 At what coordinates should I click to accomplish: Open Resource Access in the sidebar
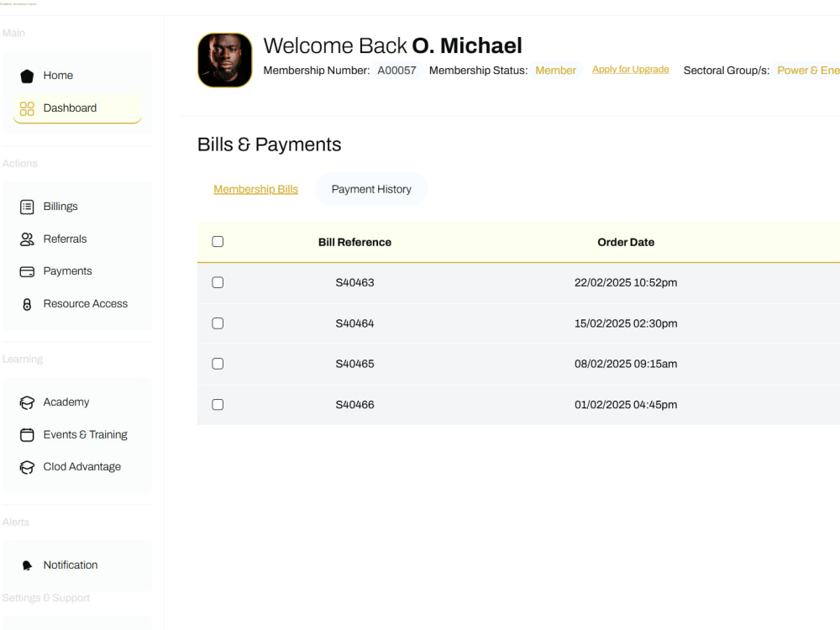point(77,304)
